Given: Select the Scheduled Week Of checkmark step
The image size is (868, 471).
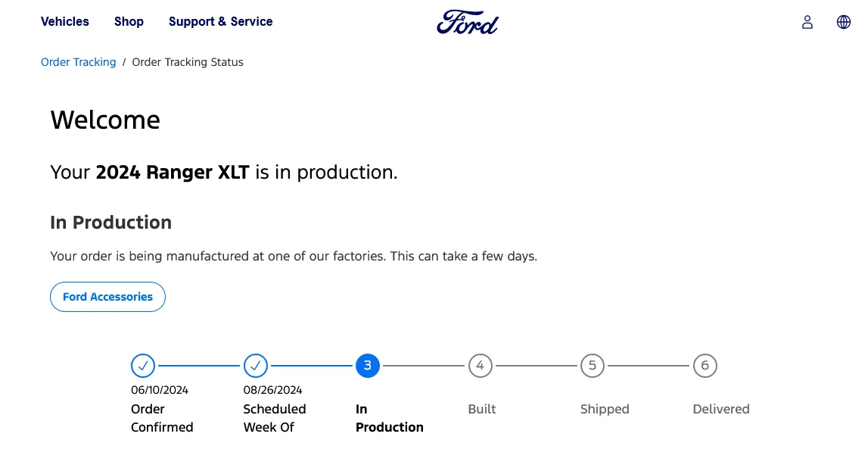Looking at the screenshot, I should [256, 366].
